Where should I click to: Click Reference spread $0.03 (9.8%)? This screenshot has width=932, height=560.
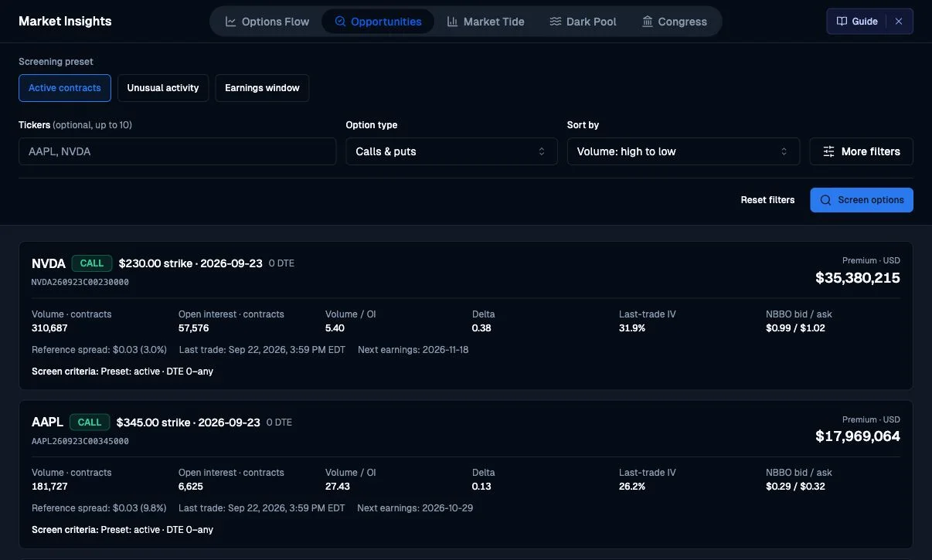pyautogui.click(x=99, y=508)
